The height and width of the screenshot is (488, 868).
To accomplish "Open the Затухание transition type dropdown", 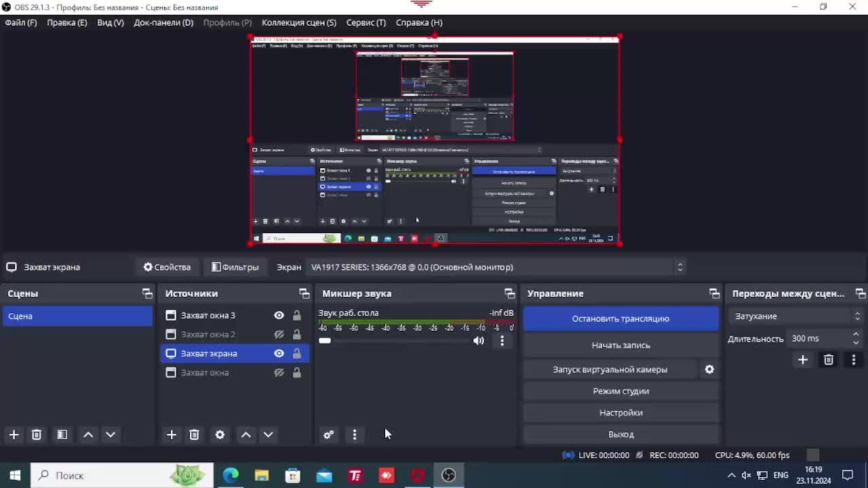I will 796,317.
